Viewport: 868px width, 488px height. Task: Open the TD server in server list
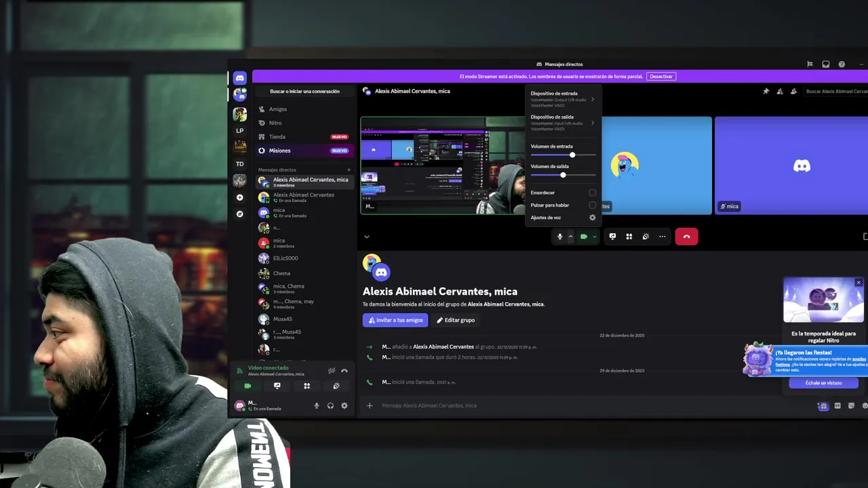[x=239, y=164]
